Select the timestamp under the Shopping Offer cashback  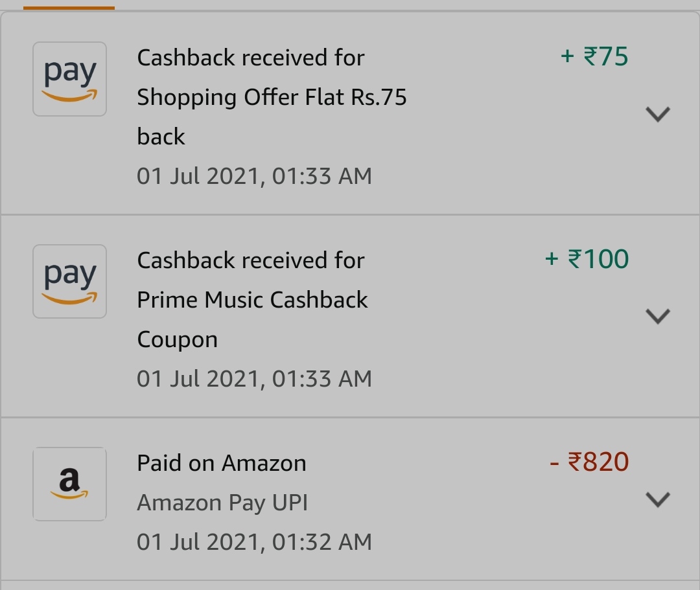(x=254, y=176)
